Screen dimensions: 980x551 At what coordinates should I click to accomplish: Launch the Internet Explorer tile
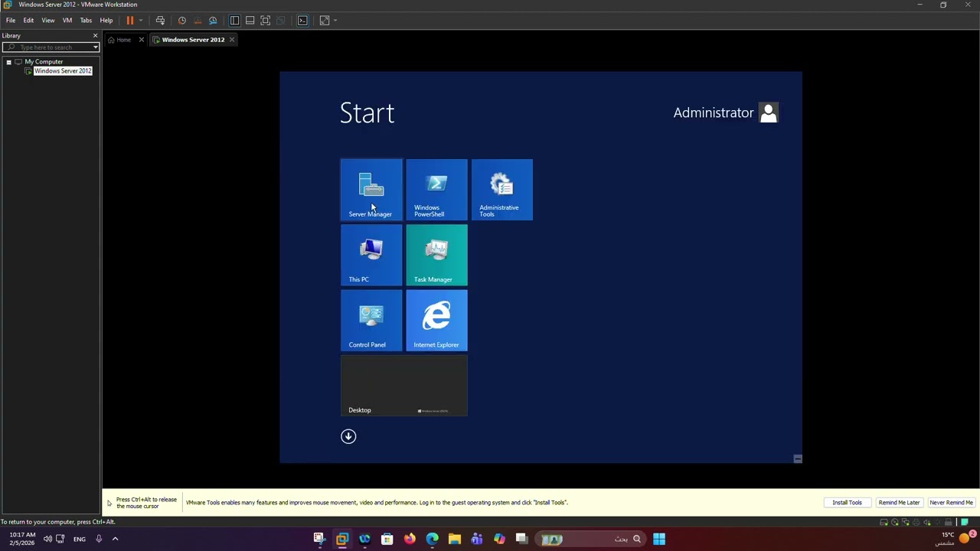coord(436,321)
